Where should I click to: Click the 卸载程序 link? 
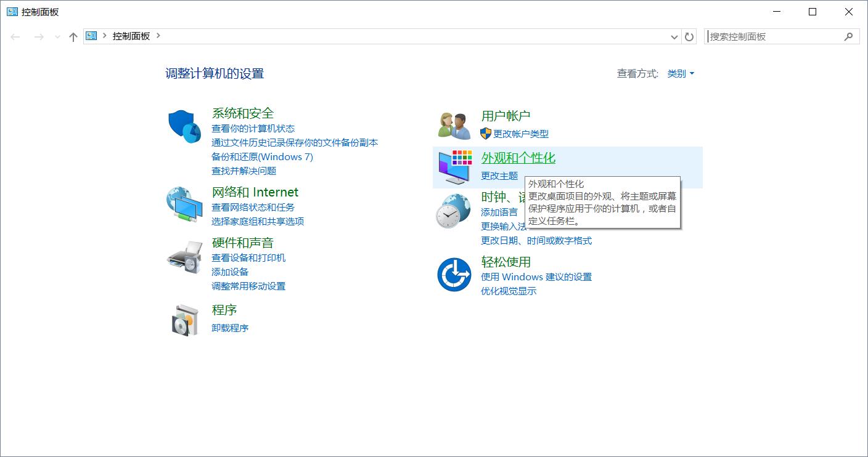(x=230, y=328)
